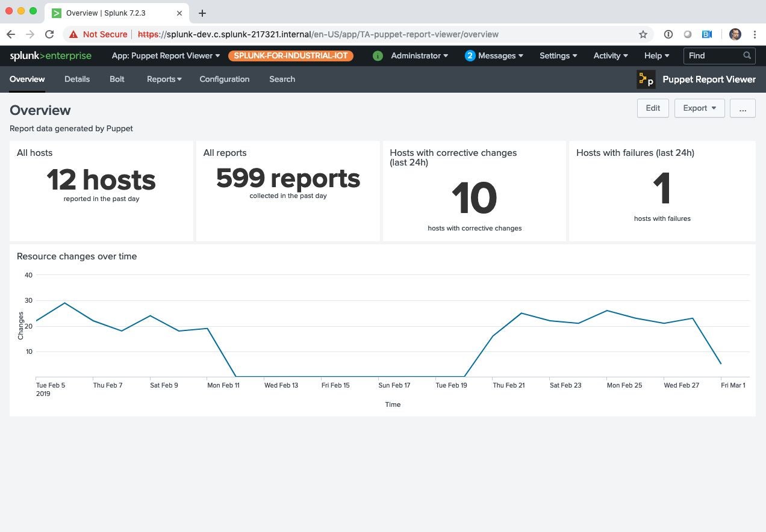Open the Configuration tab
This screenshot has width=766, height=532.
click(225, 79)
